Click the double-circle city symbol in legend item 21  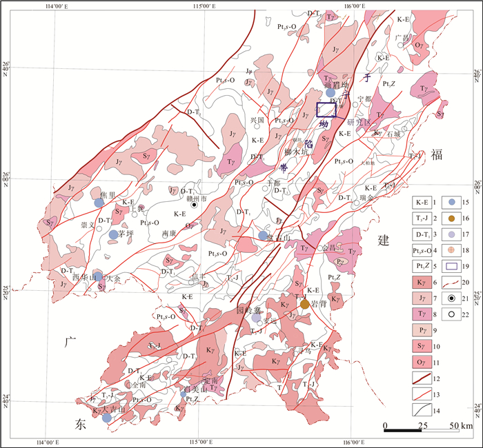tap(450, 298)
